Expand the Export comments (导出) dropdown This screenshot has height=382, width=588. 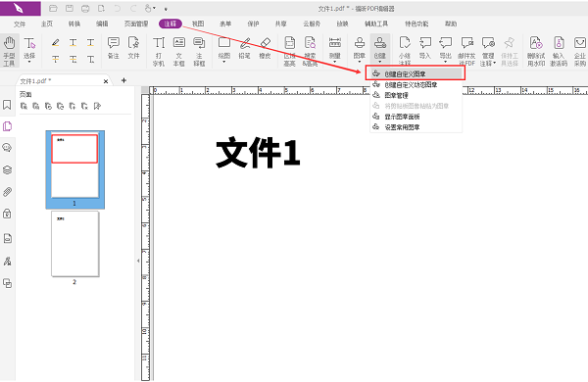click(446, 62)
